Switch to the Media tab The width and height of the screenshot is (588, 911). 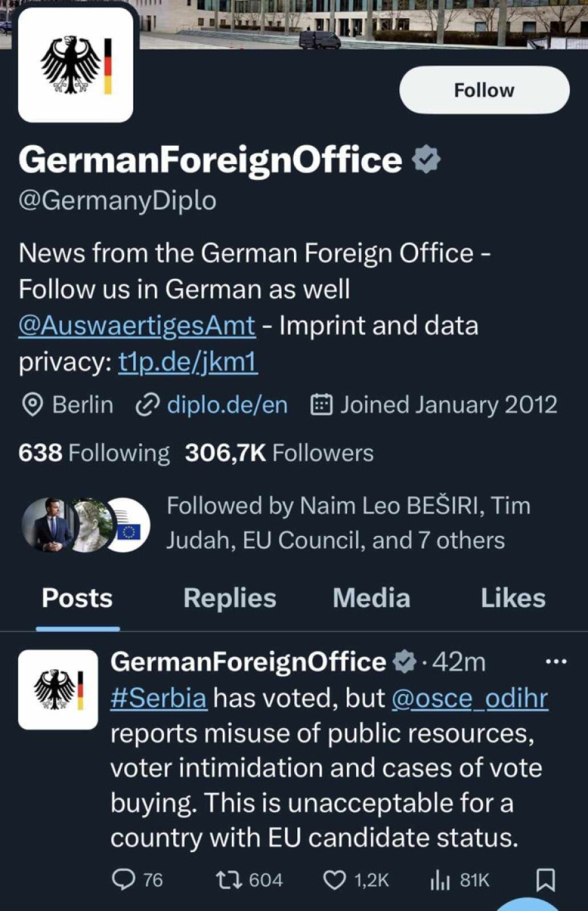click(x=371, y=598)
